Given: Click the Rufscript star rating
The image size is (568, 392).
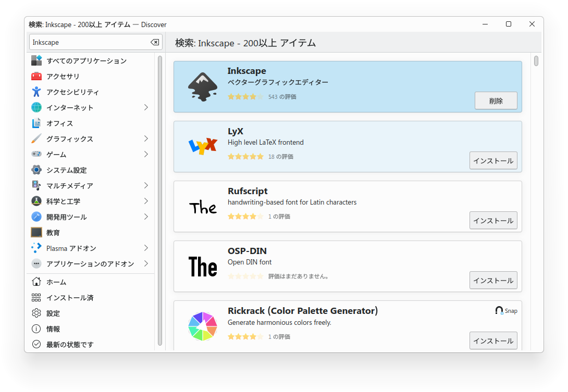Looking at the screenshot, I should point(245,217).
